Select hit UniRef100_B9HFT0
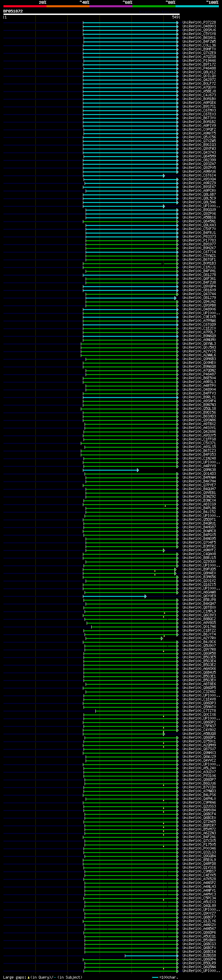 tap(199, 49)
